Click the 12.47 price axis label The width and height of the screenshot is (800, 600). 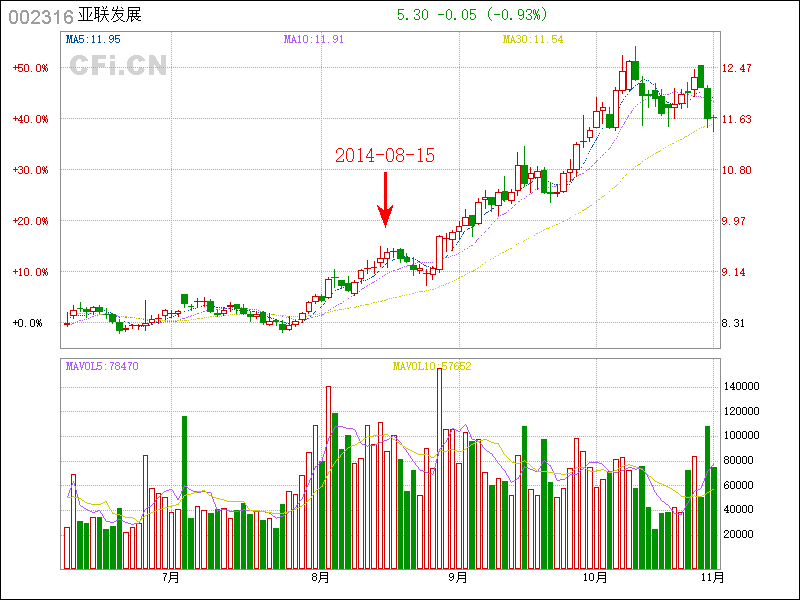737,68
